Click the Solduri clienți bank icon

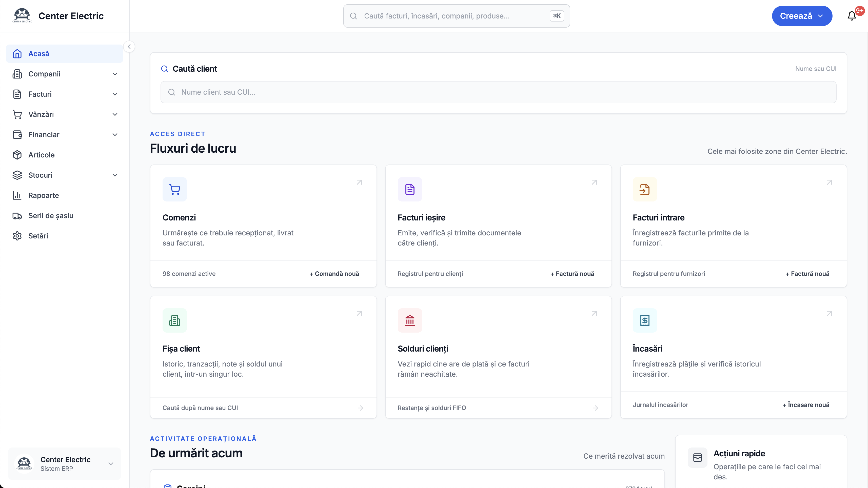coord(410,320)
